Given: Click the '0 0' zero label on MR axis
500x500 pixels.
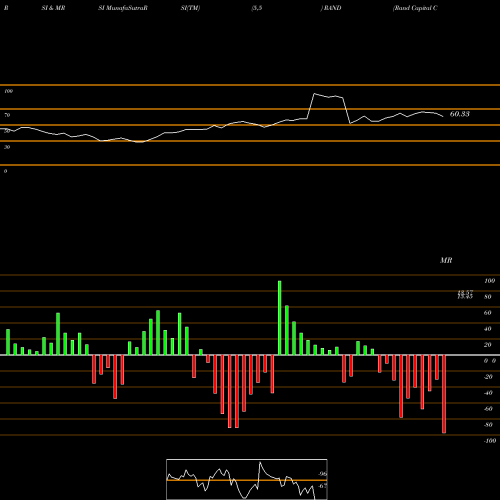Looking at the screenshot, I should click(490, 361).
